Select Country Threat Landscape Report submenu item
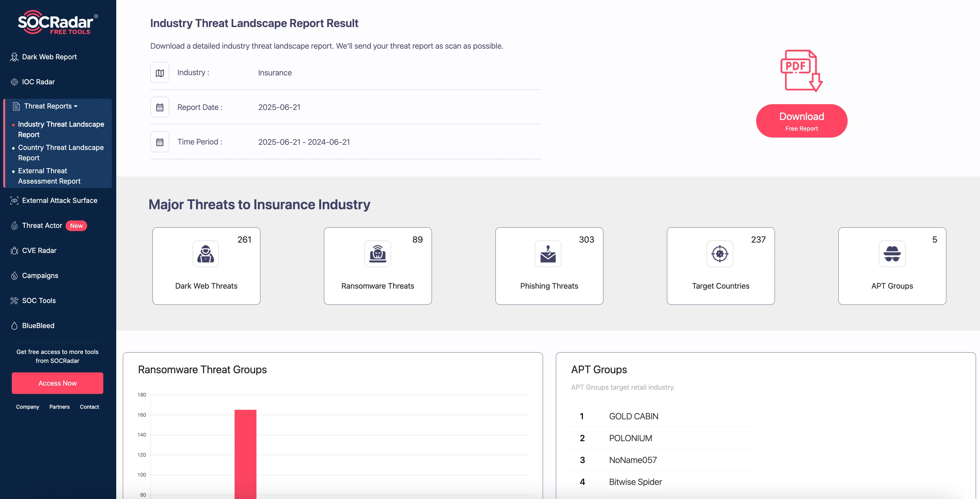 point(61,153)
